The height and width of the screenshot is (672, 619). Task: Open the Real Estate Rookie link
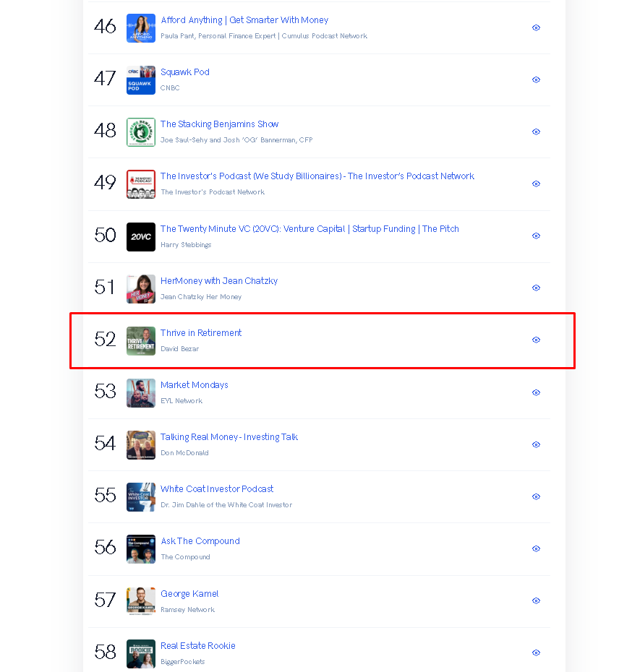(197, 646)
